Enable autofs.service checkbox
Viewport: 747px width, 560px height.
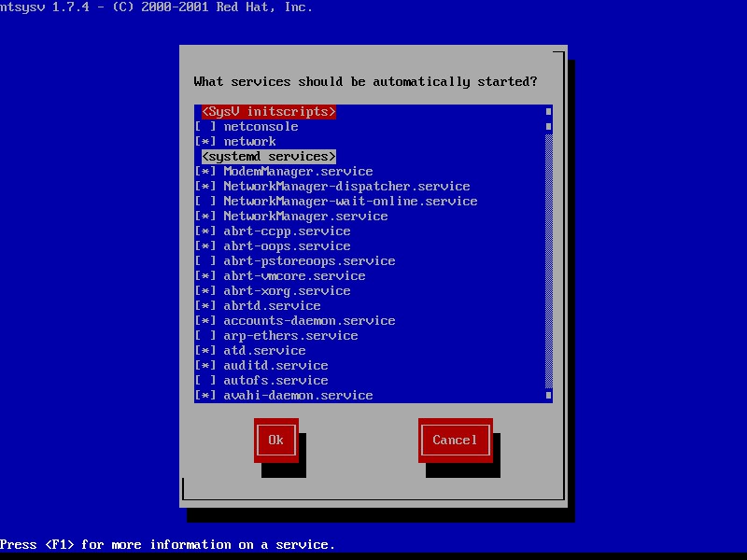coord(205,381)
